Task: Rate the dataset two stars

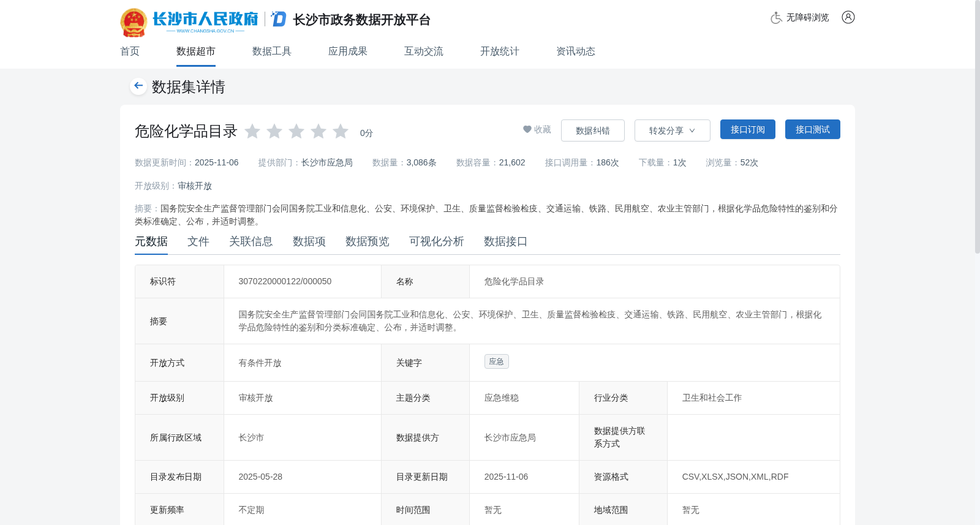Action: tap(274, 131)
